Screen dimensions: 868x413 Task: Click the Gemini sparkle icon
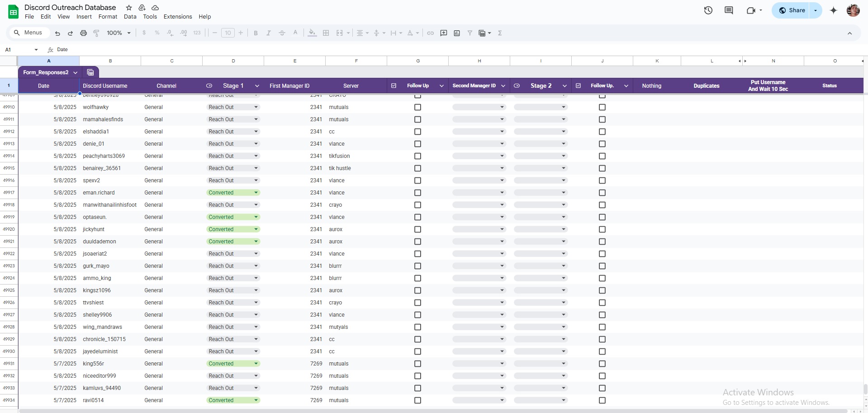[x=833, y=10]
